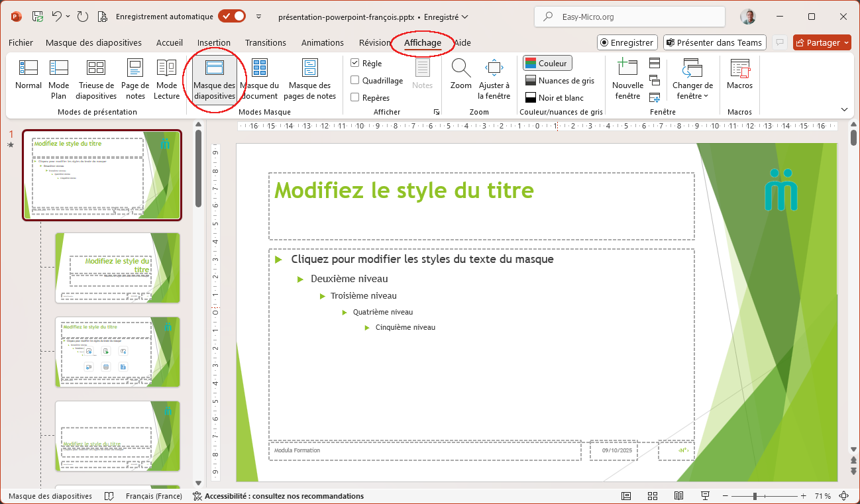The height and width of the screenshot is (504, 860).
Task: Open the Insertion ribbon tab
Action: pos(214,42)
